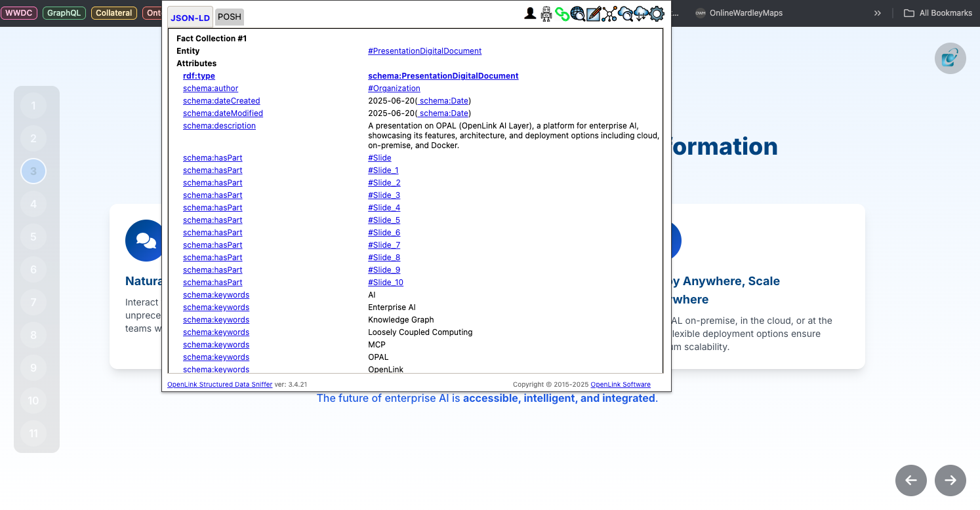Click the schema:dateModified property link
Screen dimensions: 980x510
(223, 113)
